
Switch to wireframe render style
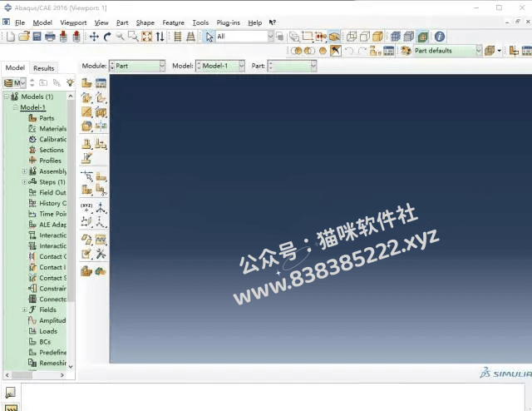(x=351, y=37)
